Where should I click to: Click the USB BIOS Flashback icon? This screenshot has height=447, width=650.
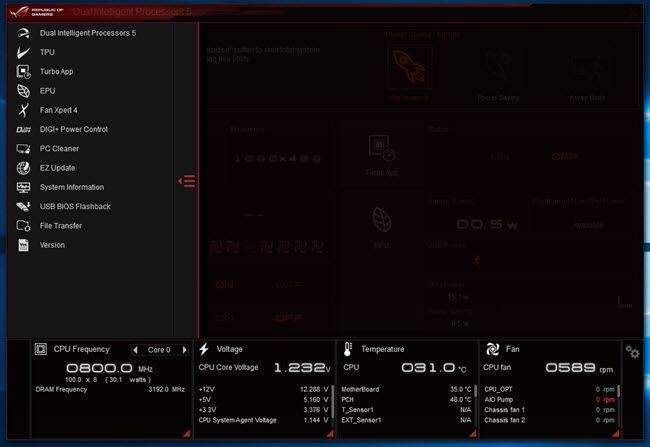(23, 206)
